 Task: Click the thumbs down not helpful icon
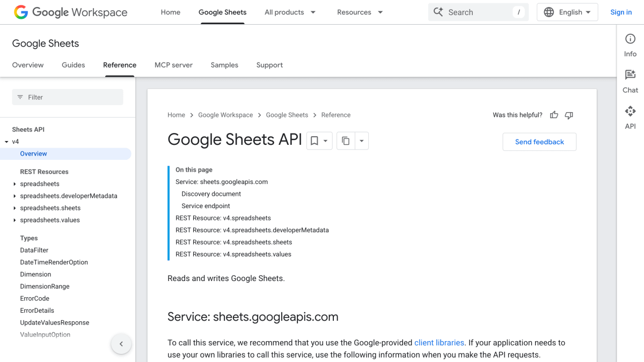pyautogui.click(x=569, y=115)
